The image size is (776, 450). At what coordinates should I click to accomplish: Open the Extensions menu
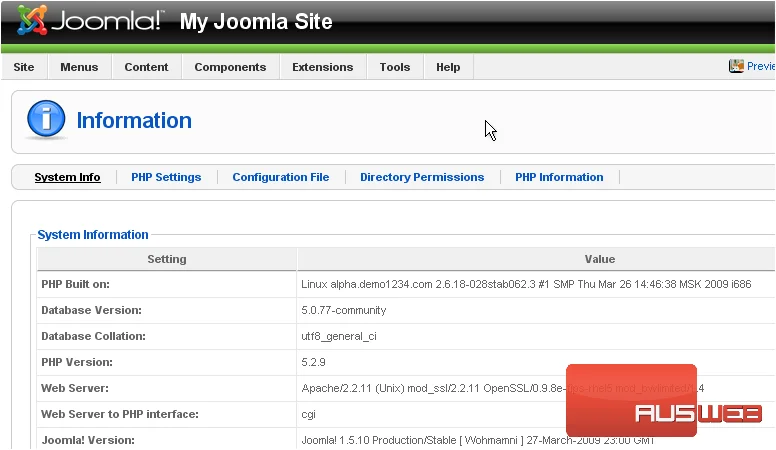(x=323, y=67)
